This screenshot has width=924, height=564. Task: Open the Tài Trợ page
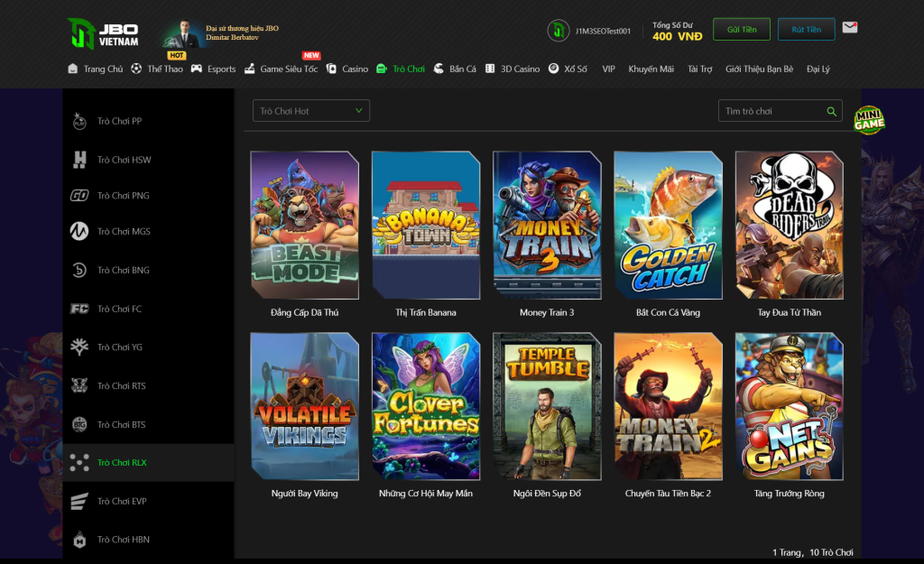[x=700, y=69]
